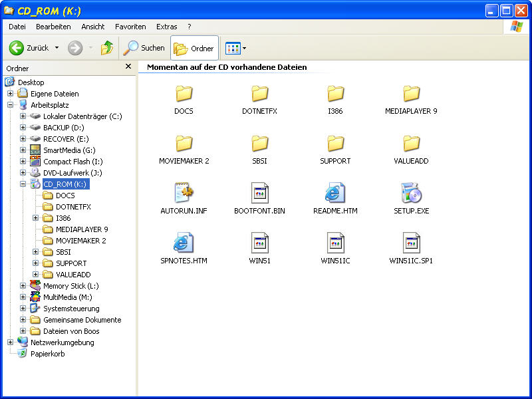
Task: Select the WIN51 file icon
Action: [259, 243]
